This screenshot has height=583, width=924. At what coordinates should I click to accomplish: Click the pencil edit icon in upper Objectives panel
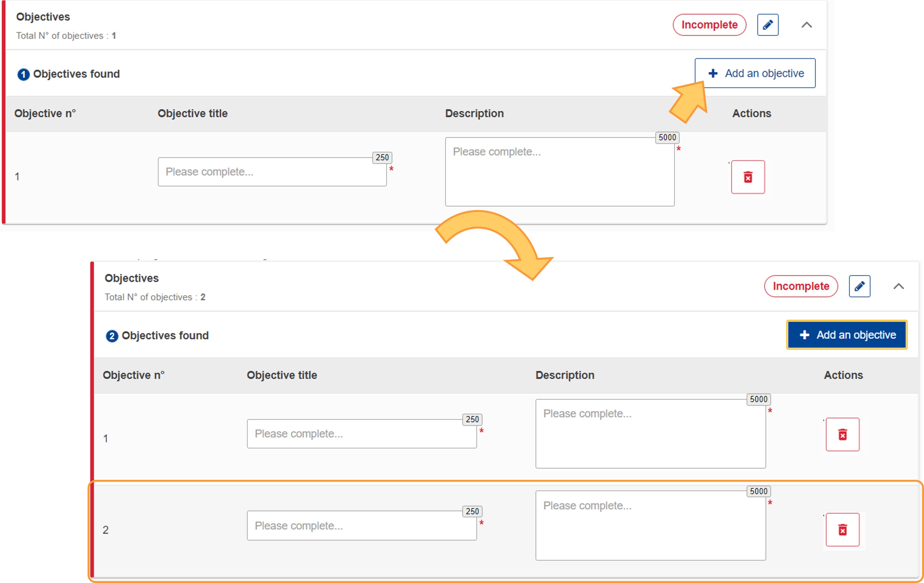(768, 25)
